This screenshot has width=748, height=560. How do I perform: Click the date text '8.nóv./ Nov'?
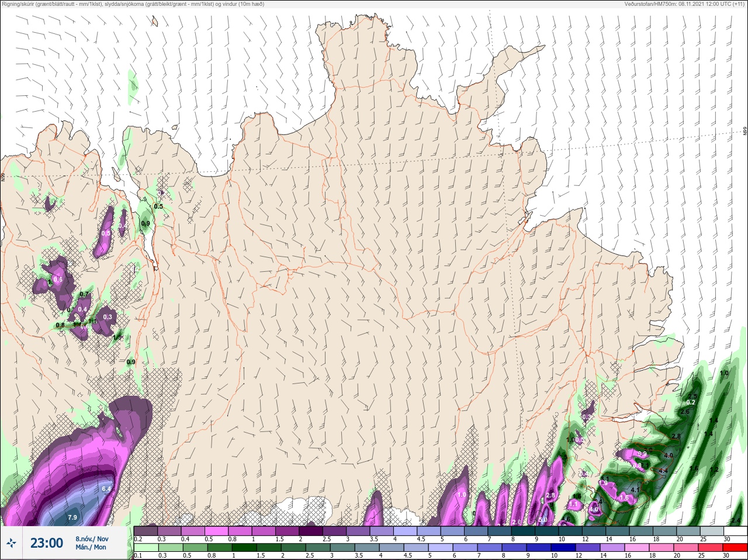click(x=92, y=539)
